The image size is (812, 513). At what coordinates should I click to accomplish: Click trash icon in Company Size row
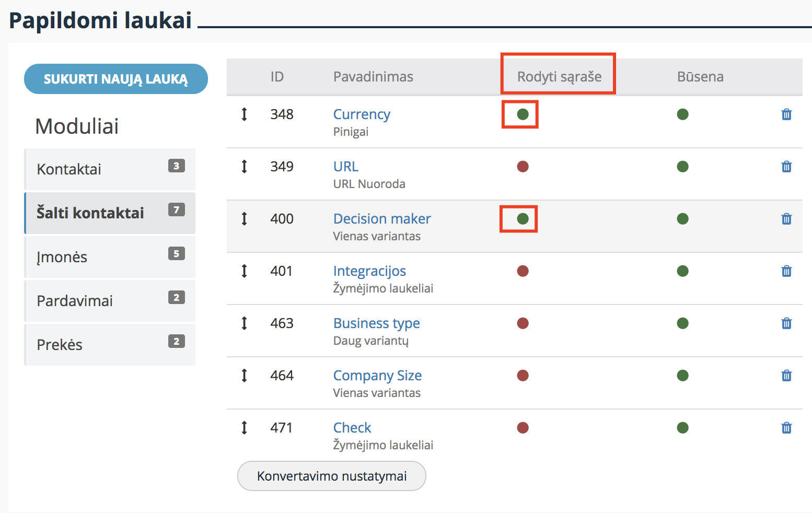(x=786, y=376)
